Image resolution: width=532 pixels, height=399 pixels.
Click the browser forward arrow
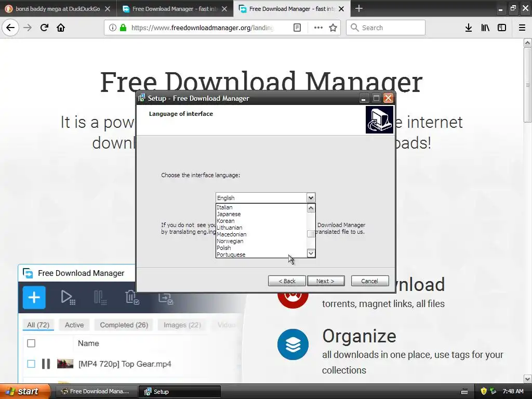pos(28,28)
